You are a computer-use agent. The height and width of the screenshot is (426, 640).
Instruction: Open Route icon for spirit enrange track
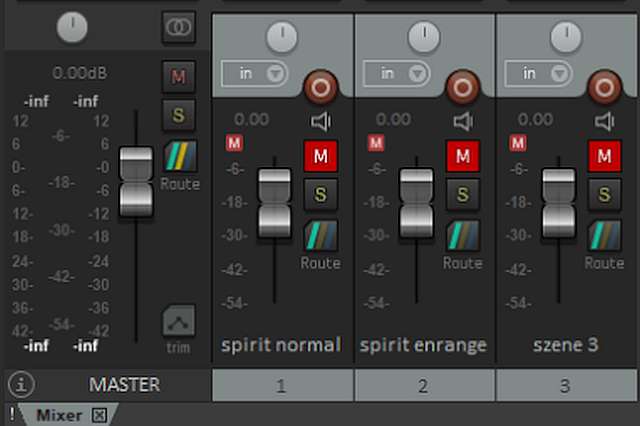(x=462, y=236)
